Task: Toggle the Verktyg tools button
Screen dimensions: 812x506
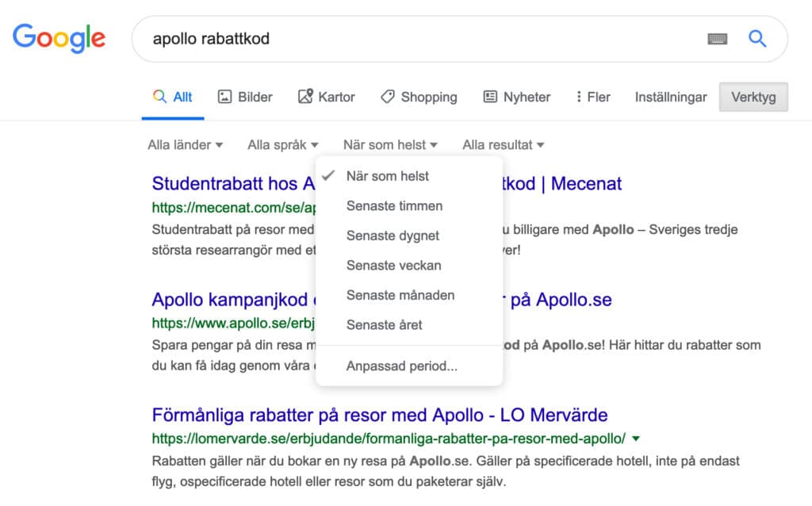Action: pos(753,97)
